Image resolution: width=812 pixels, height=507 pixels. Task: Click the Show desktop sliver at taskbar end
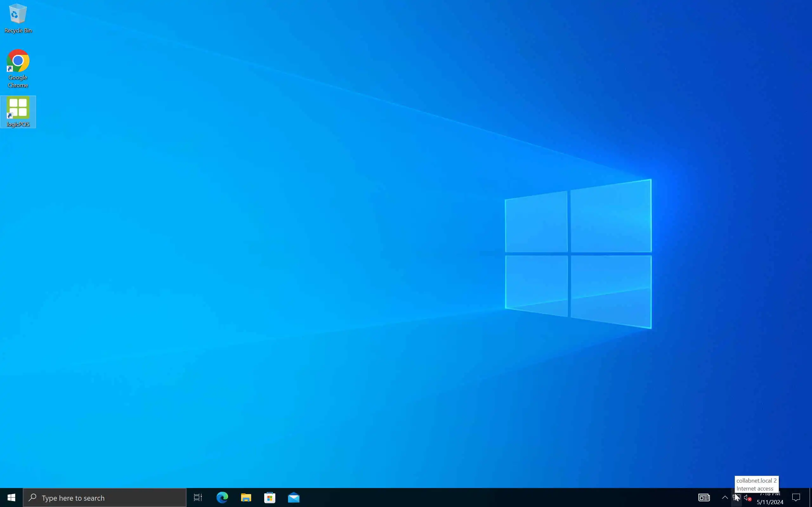coord(810,497)
